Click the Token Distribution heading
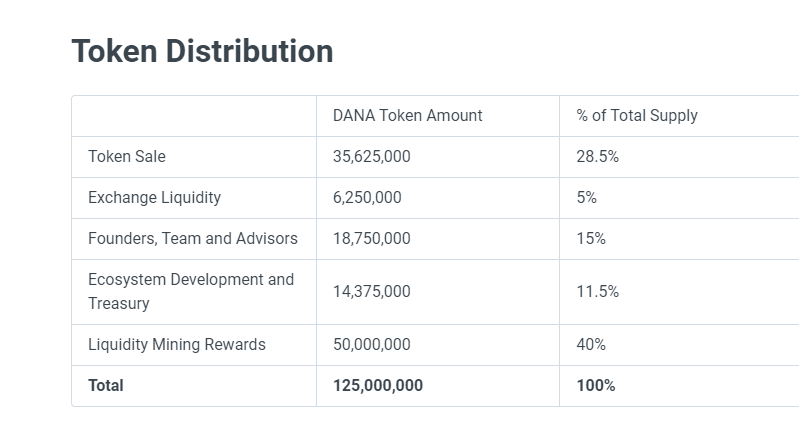The width and height of the screenshot is (799, 430). [x=202, y=51]
